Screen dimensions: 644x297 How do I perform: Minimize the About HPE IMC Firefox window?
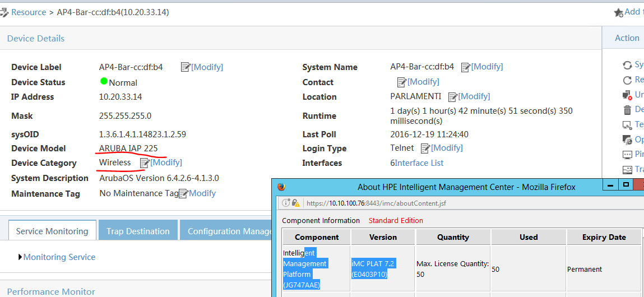[611, 185]
